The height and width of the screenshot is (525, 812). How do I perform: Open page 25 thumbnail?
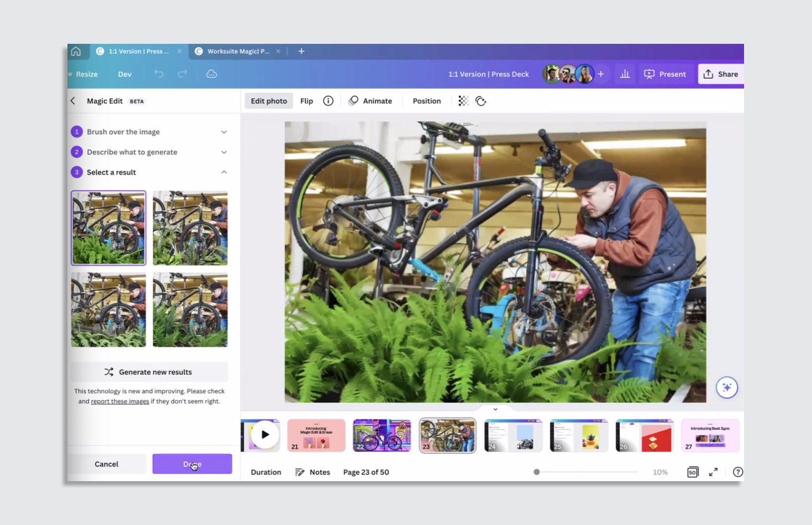[578, 435]
